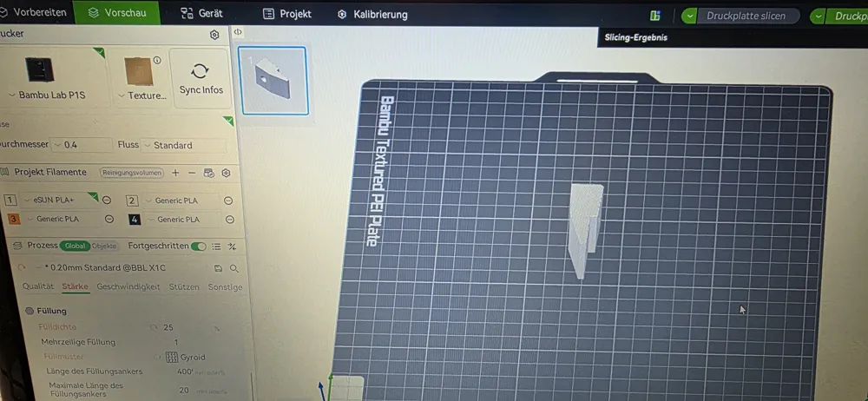This screenshot has height=401, width=868.
Task: Add a project filament with plus icon
Action: (x=175, y=173)
